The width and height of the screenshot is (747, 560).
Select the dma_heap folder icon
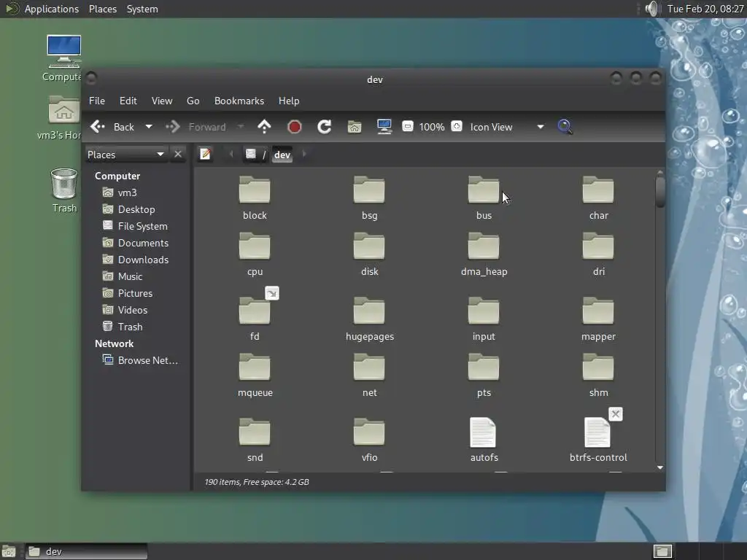pos(484,246)
